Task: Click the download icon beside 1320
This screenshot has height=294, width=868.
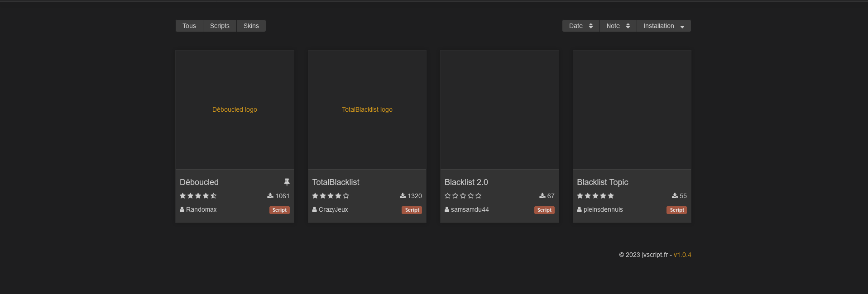Action: click(403, 196)
